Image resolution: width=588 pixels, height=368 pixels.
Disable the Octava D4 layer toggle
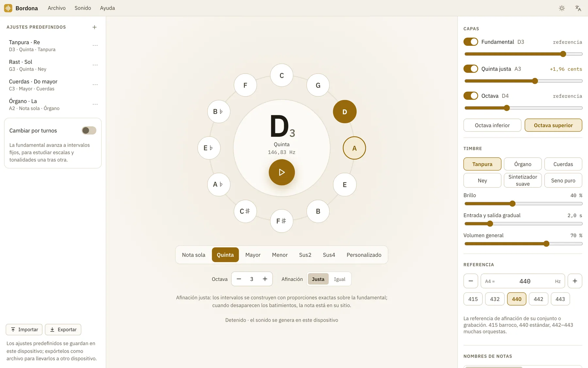(471, 96)
